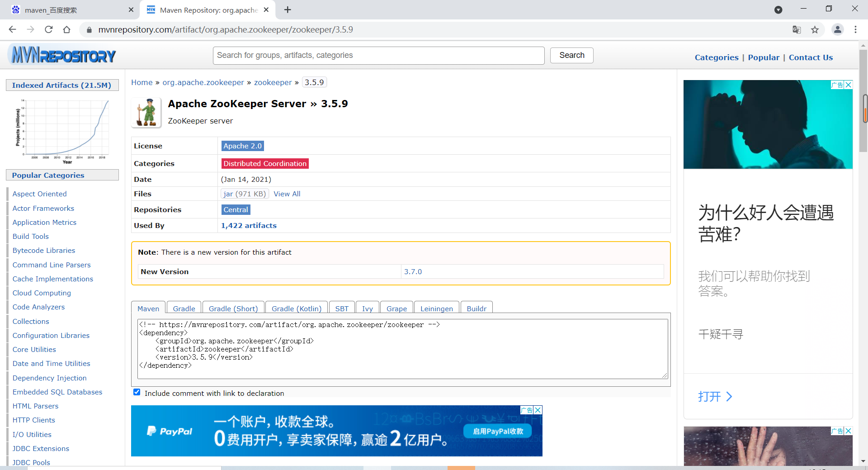Click the MVNRepository logo
This screenshot has width=868, height=470.
pyautogui.click(x=62, y=55)
